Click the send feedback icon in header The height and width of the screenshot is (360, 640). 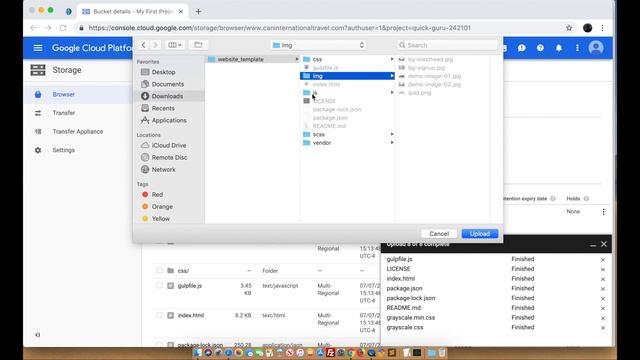[x=522, y=48]
